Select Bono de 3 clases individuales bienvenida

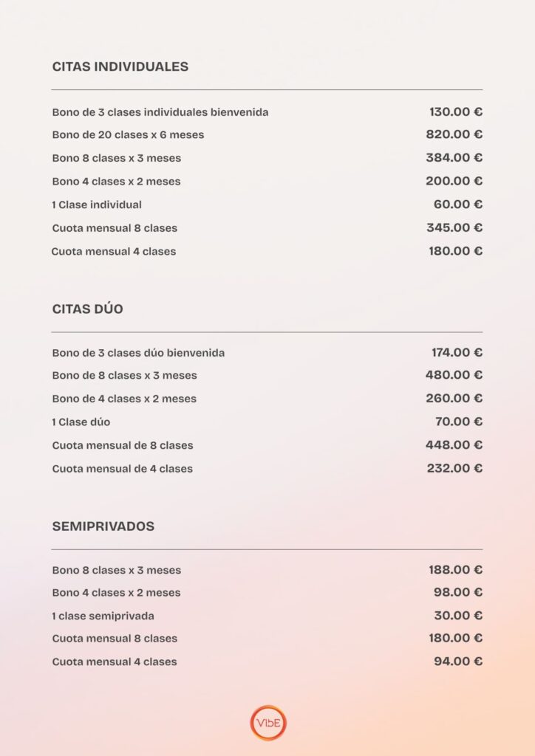(160, 112)
